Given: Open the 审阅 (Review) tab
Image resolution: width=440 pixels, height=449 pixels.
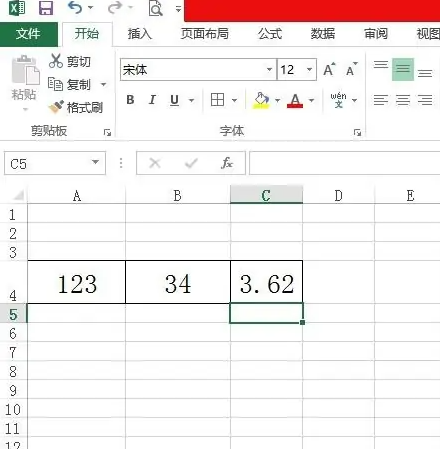Looking at the screenshot, I should (x=376, y=34).
